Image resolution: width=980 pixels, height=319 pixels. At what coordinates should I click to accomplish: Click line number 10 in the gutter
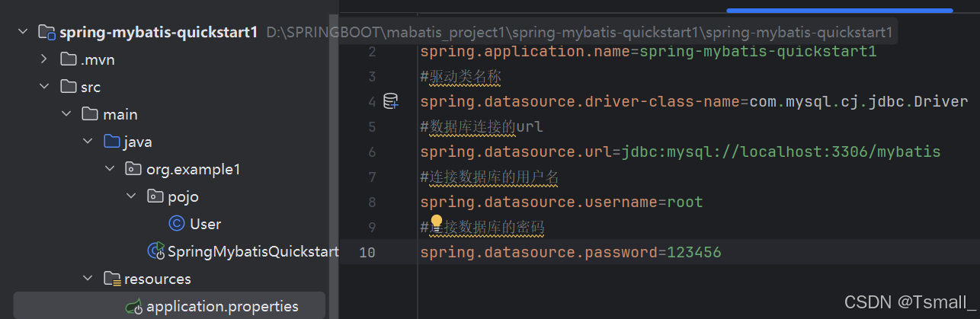(367, 252)
